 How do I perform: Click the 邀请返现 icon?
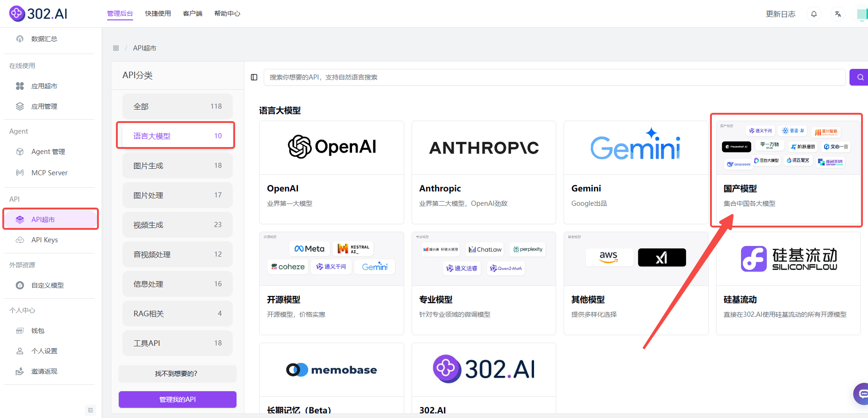point(20,371)
